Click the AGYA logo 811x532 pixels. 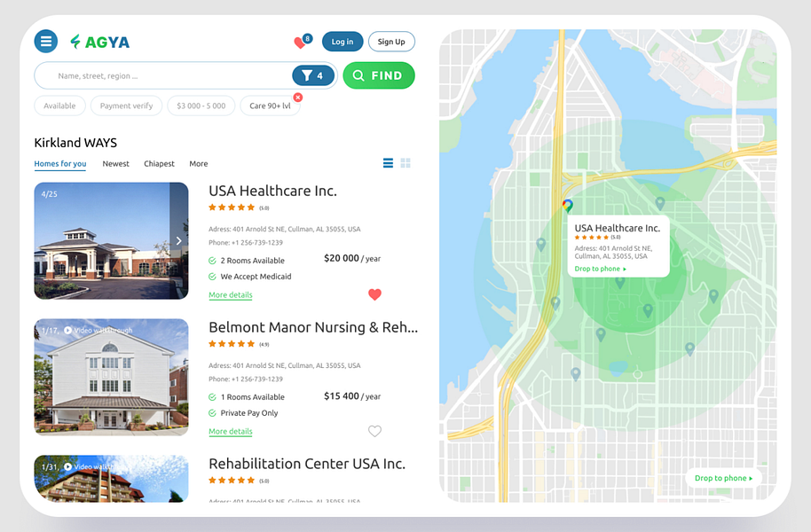[x=100, y=42]
